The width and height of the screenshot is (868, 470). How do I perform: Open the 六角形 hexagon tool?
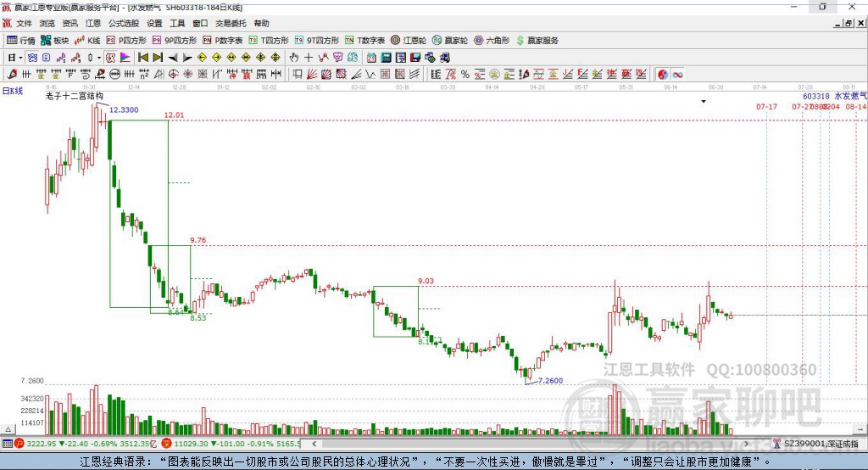(492, 41)
